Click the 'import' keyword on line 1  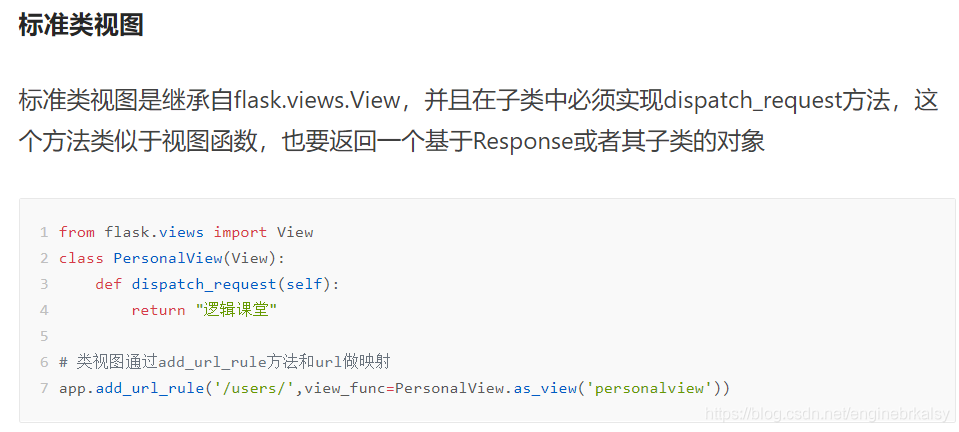[240, 232]
